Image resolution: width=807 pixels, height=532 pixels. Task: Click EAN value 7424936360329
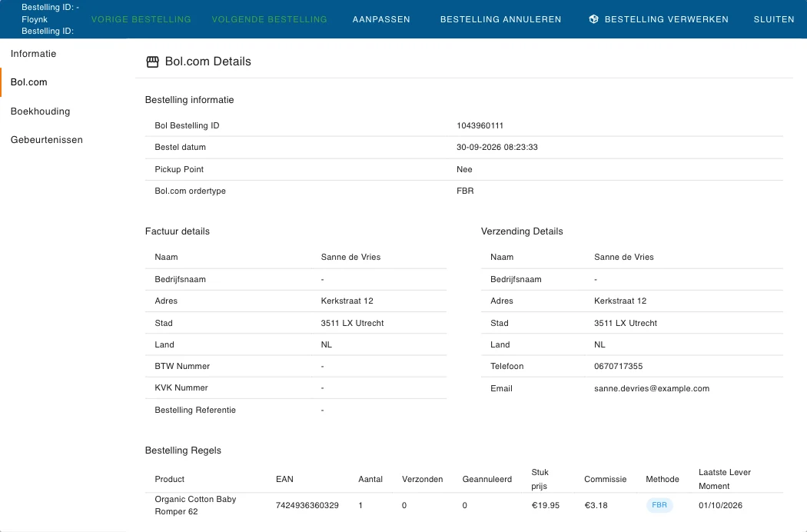pyautogui.click(x=307, y=505)
